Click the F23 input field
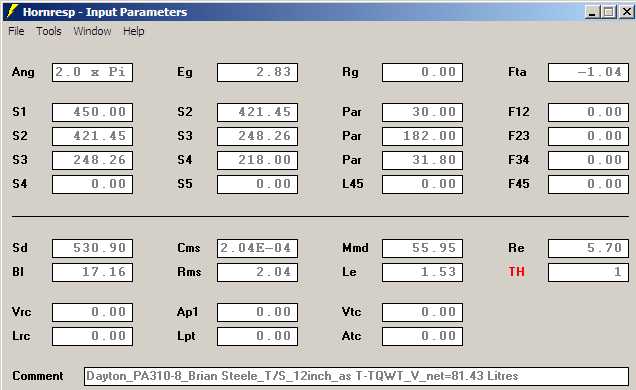The image size is (636, 390). coord(589,136)
